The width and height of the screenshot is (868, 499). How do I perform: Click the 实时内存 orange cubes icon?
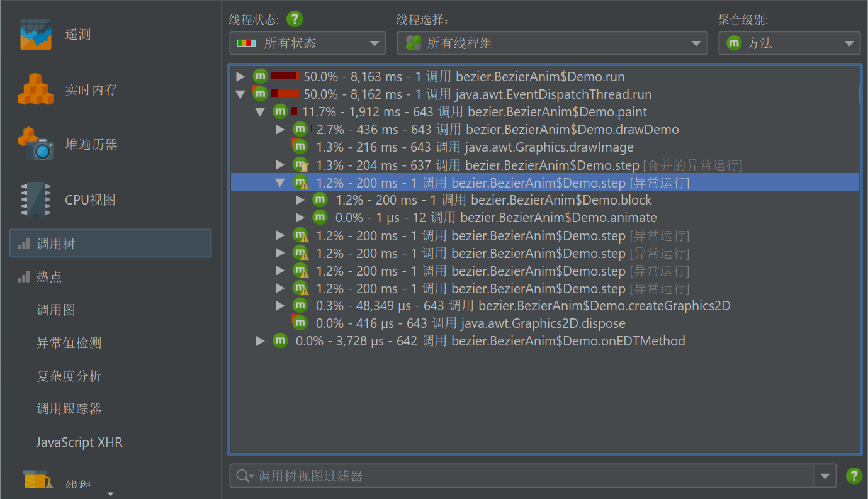coord(35,89)
